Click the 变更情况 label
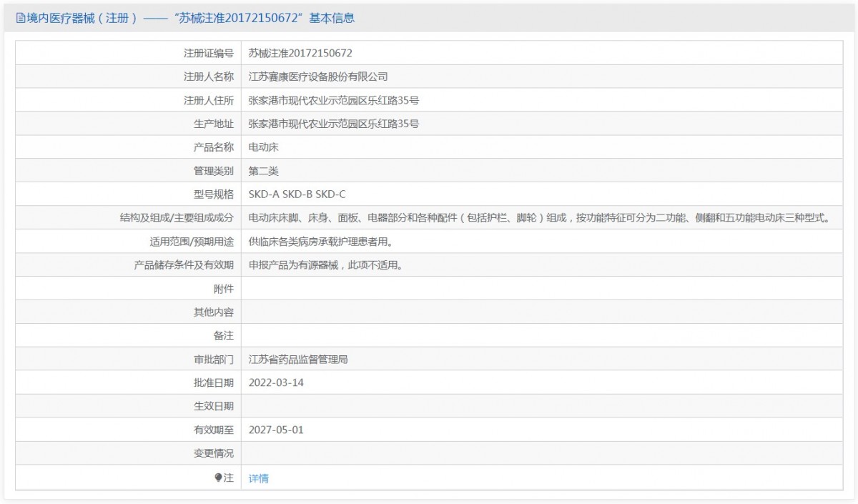 (x=214, y=454)
